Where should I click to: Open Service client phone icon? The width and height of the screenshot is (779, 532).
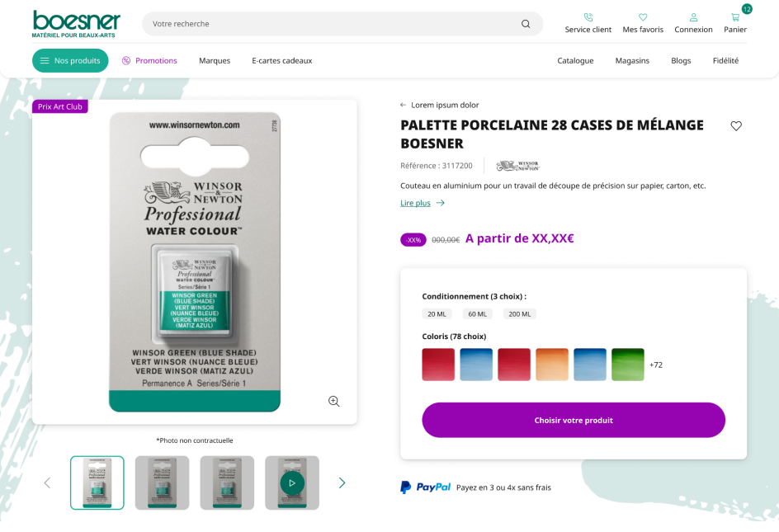coord(588,17)
